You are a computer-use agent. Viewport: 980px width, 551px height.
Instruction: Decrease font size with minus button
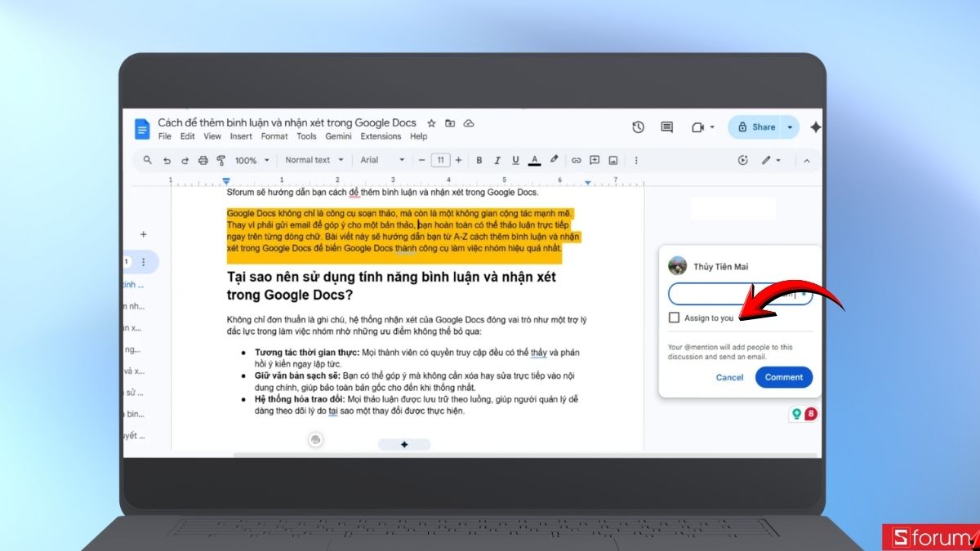coord(421,160)
